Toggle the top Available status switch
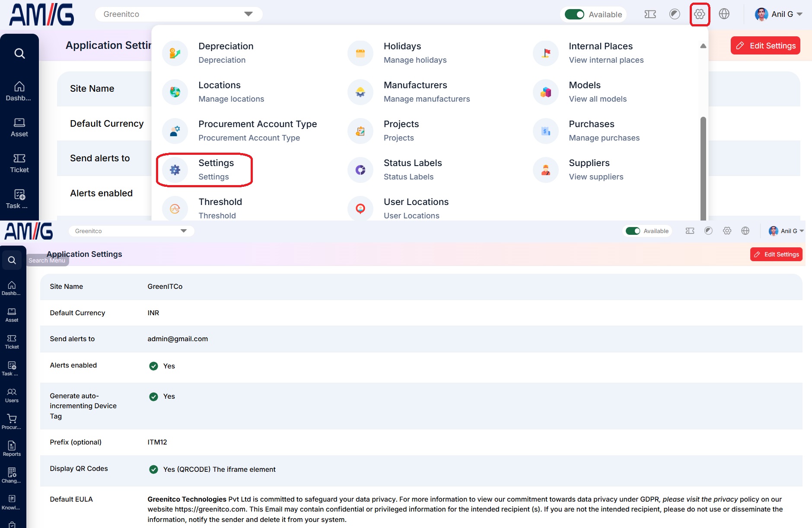 (574, 14)
